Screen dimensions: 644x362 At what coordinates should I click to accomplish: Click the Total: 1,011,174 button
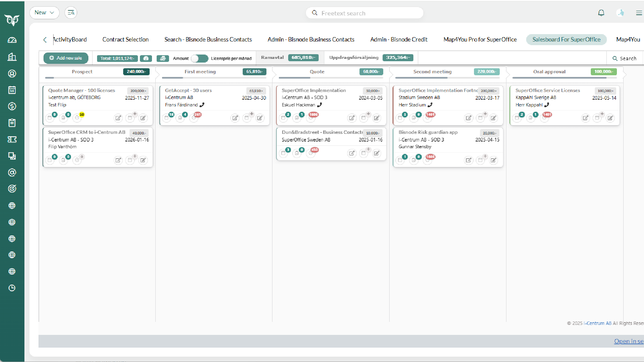tap(117, 58)
